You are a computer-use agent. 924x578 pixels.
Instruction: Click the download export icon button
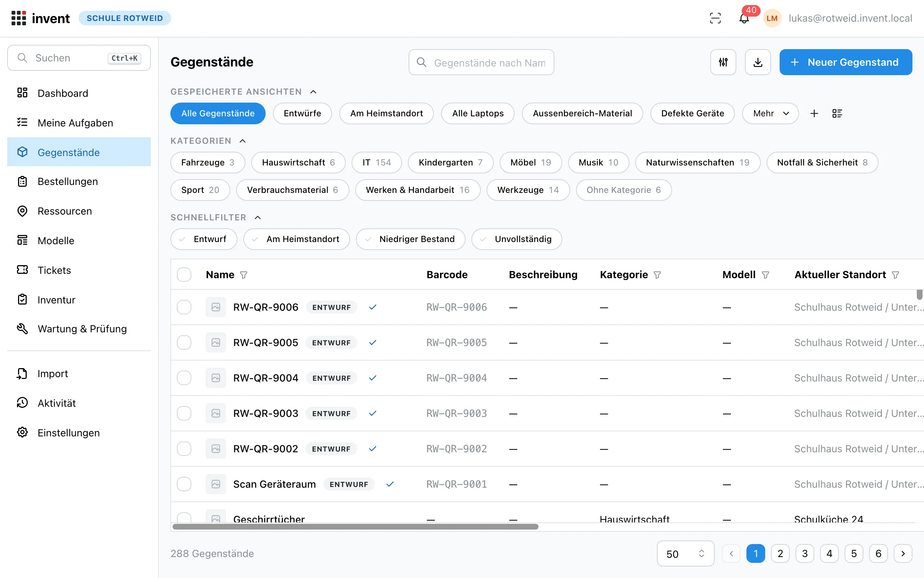point(758,62)
